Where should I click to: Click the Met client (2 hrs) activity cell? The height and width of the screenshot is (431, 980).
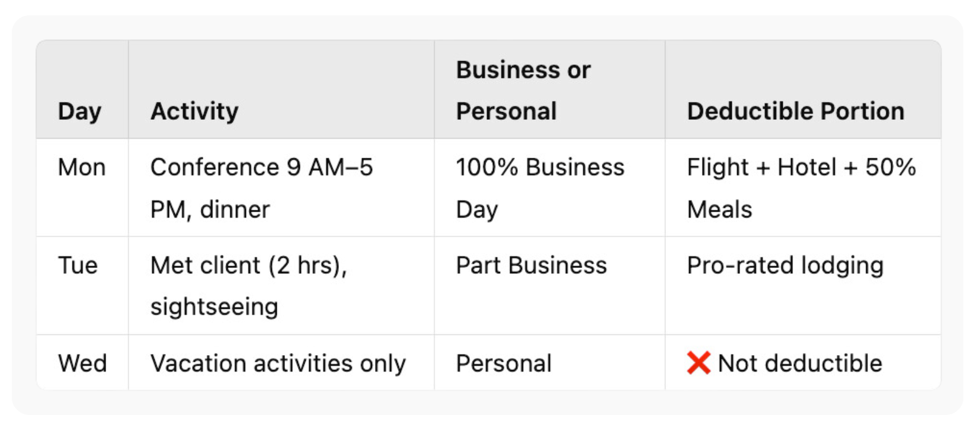click(x=248, y=266)
